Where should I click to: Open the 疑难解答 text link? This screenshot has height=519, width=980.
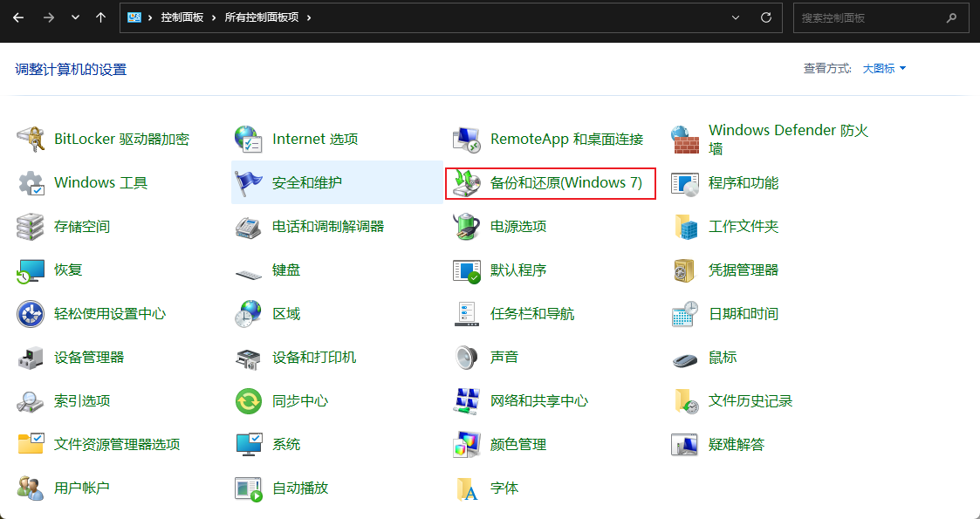point(737,445)
